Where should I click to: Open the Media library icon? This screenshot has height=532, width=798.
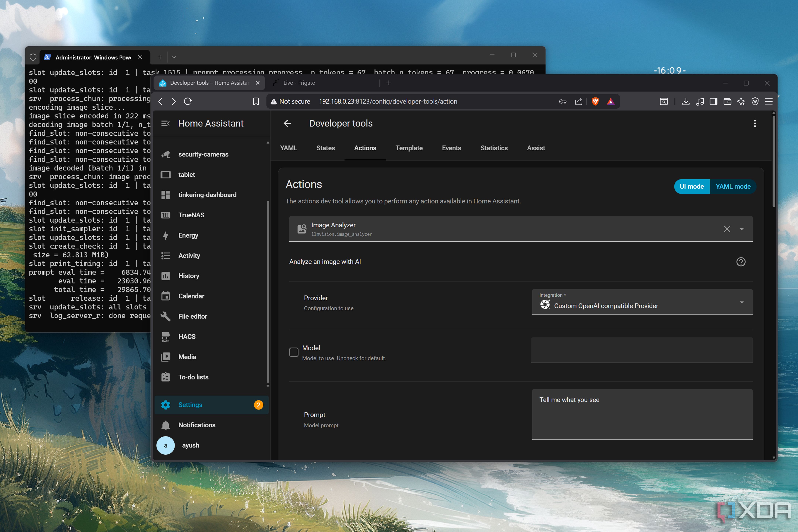click(166, 357)
